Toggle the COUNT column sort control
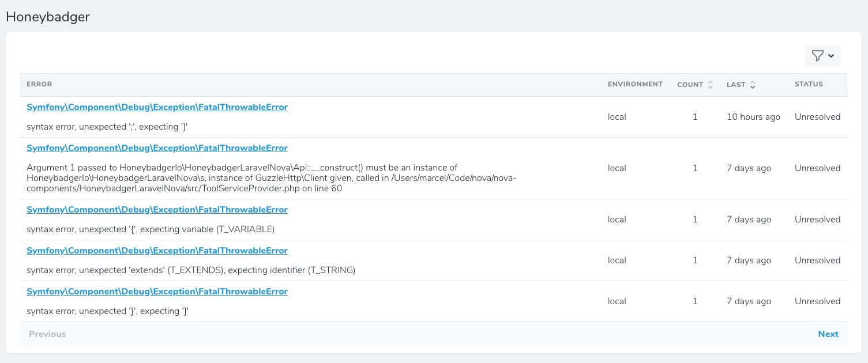 click(711, 84)
